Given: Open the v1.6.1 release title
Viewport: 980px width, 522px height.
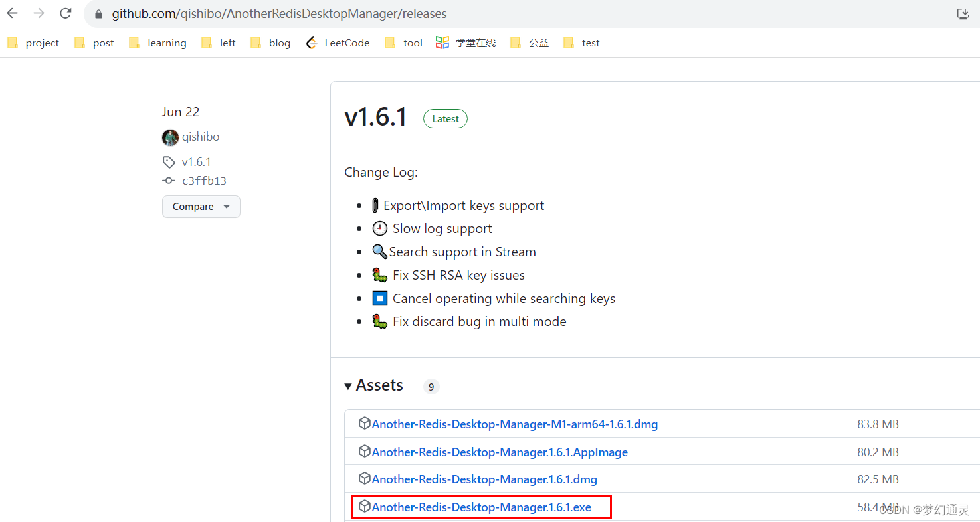Looking at the screenshot, I should click(x=376, y=118).
